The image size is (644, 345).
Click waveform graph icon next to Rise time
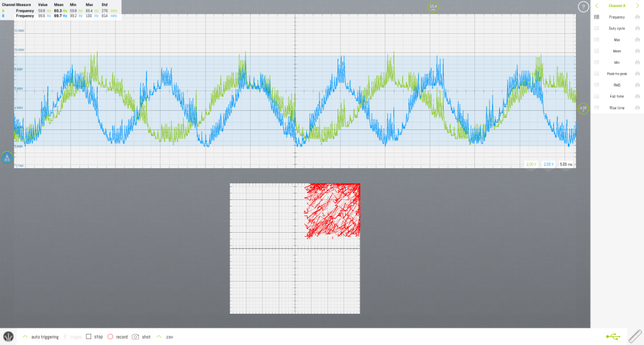[x=638, y=107]
